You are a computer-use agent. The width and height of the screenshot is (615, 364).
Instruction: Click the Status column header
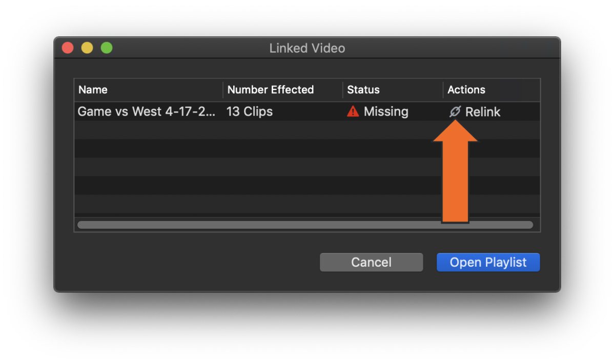[x=363, y=90]
